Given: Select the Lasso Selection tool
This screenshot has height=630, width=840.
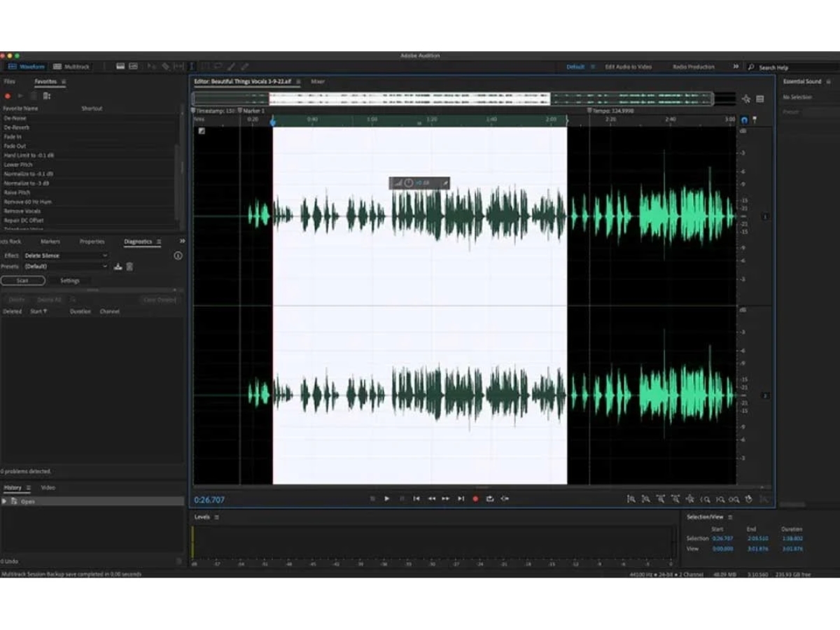Looking at the screenshot, I should pos(218,66).
